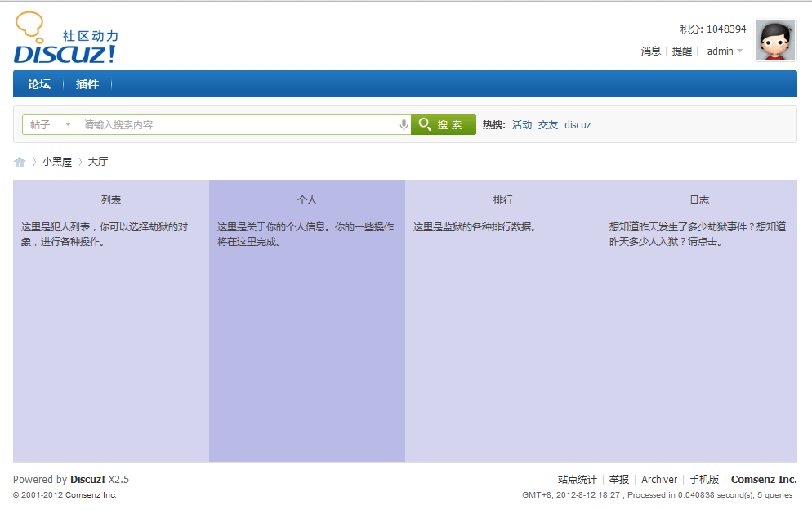Screen dimensions: 812x510
Task: Select hot search term 交友
Action: (x=548, y=125)
